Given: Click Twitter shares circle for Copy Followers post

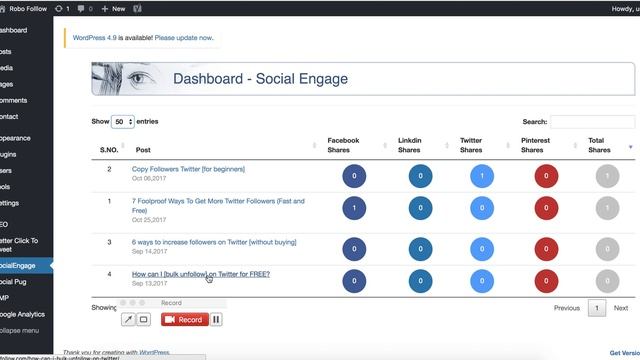Looking at the screenshot, I should coord(482,176).
